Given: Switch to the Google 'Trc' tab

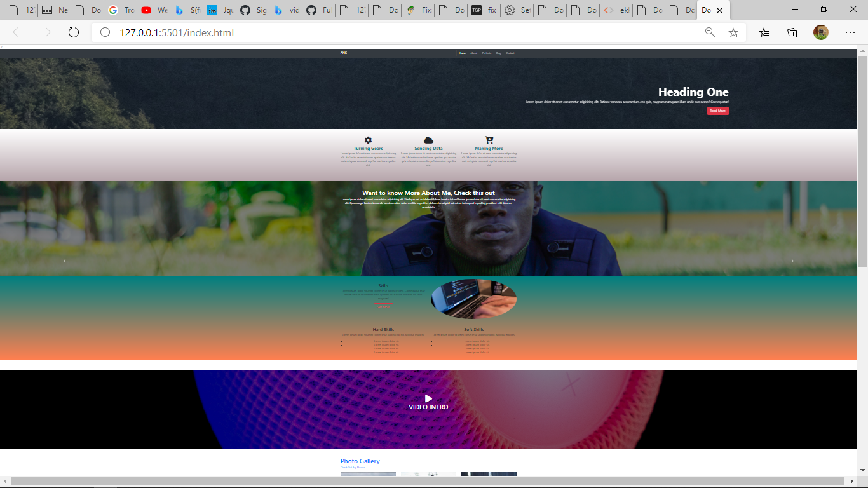Looking at the screenshot, I should pyautogui.click(x=121, y=10).
